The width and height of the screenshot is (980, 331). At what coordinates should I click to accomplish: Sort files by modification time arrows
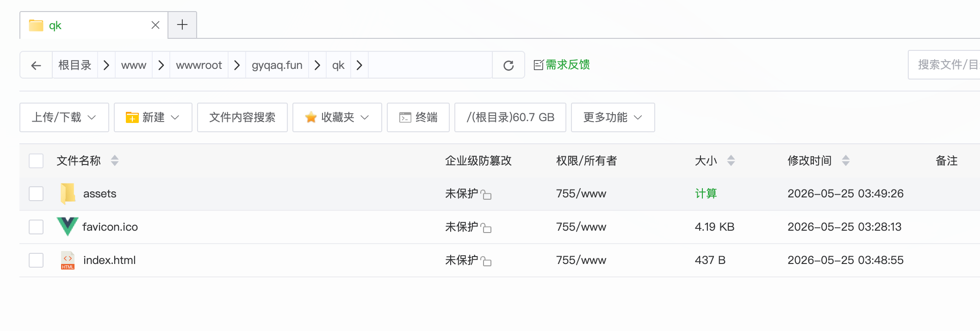(x=846, y=160)
